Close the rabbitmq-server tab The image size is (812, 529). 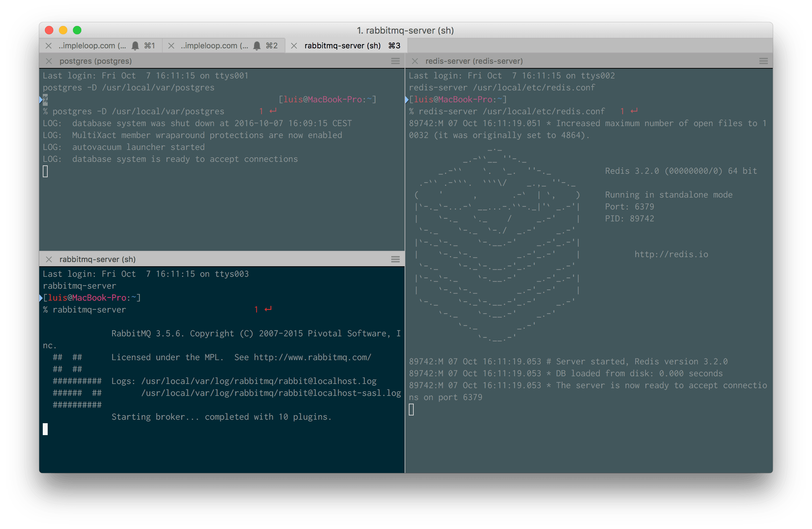(294, 46)
